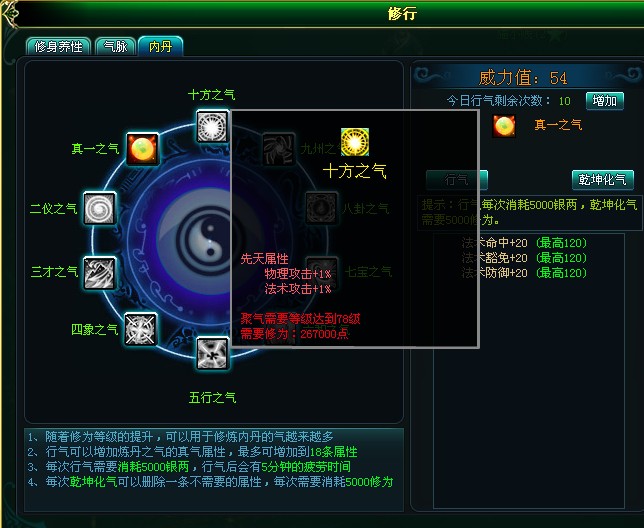Select the 十方之气 orb icon

pos(212,126)
